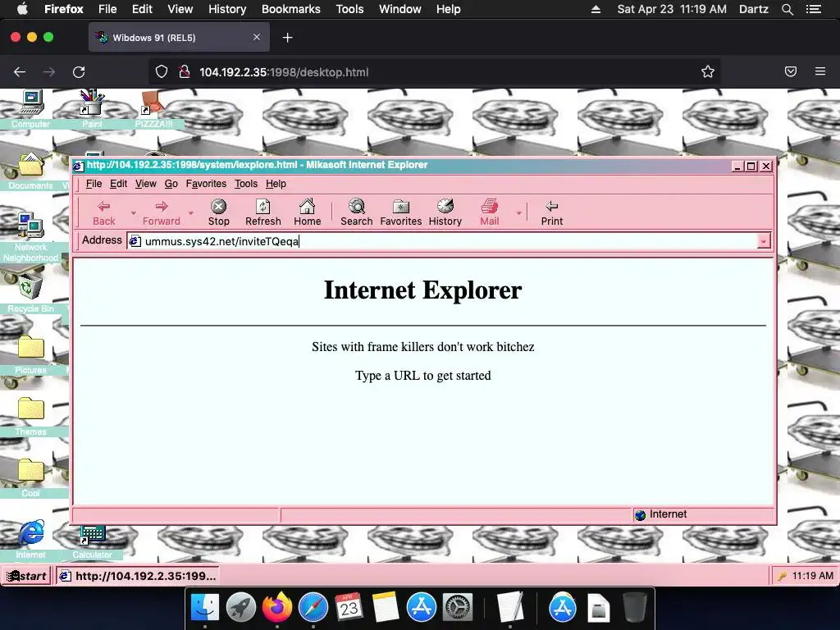Open Firefox Pocket save icon
840x630 pixels.
click(791, 71)
